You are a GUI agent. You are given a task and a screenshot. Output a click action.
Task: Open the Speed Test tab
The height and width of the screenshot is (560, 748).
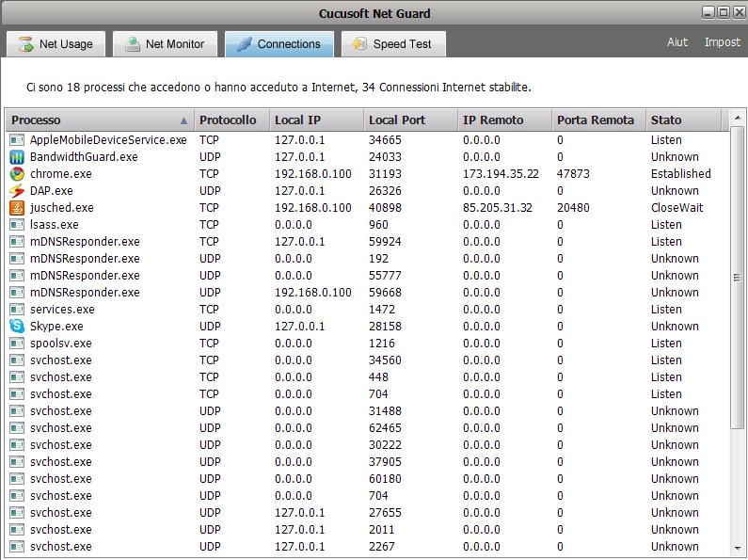(393, 44)
